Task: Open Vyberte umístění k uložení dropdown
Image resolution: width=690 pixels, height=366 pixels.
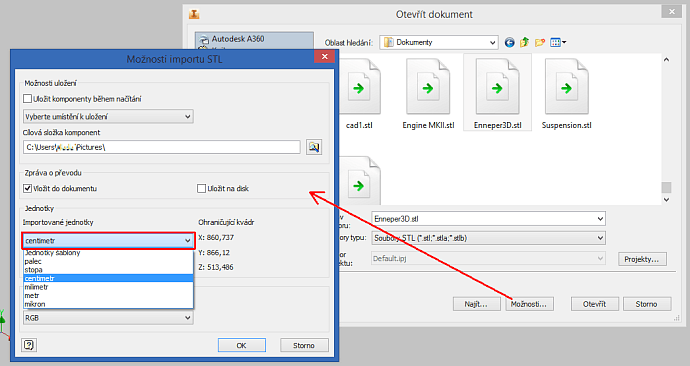Action: pos(108,117)
